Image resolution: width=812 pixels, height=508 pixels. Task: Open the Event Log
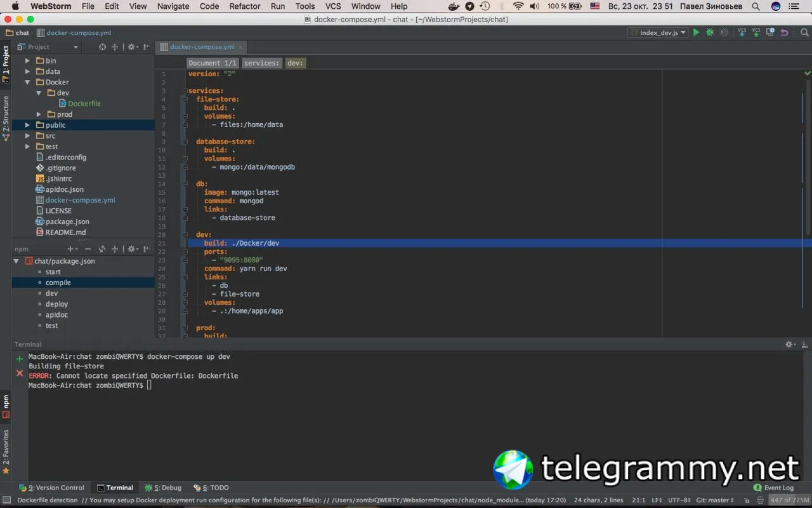(774, 488)
